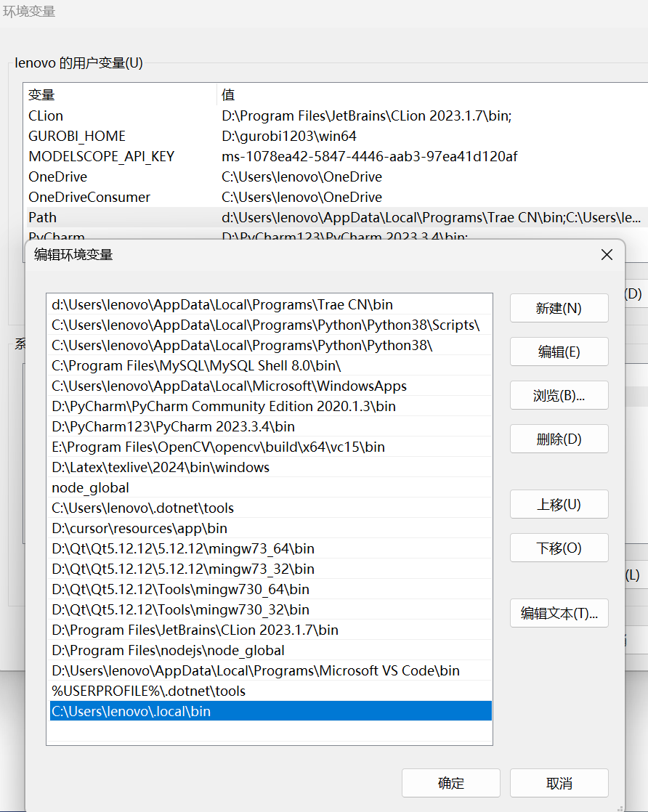The image size is (648, 812).
Task: Click the 变量 column header
Action: [120, 94]
